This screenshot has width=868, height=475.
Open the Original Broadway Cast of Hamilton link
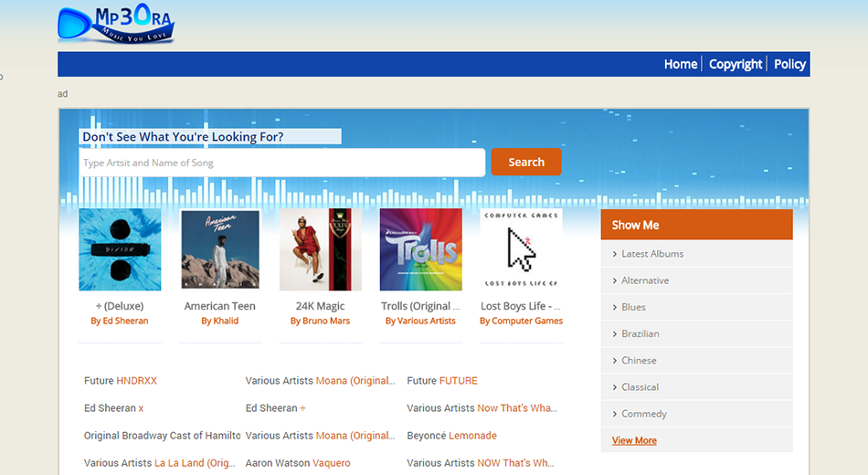pos(163,436)
